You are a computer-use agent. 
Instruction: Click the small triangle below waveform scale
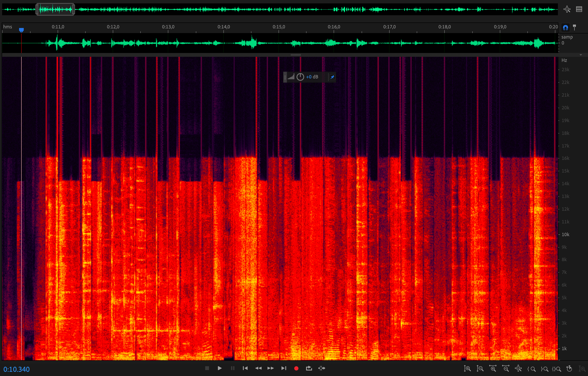581,55
